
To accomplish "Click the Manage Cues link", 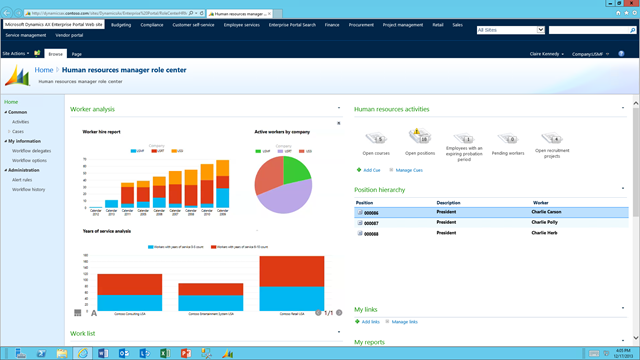I will 409,170.
